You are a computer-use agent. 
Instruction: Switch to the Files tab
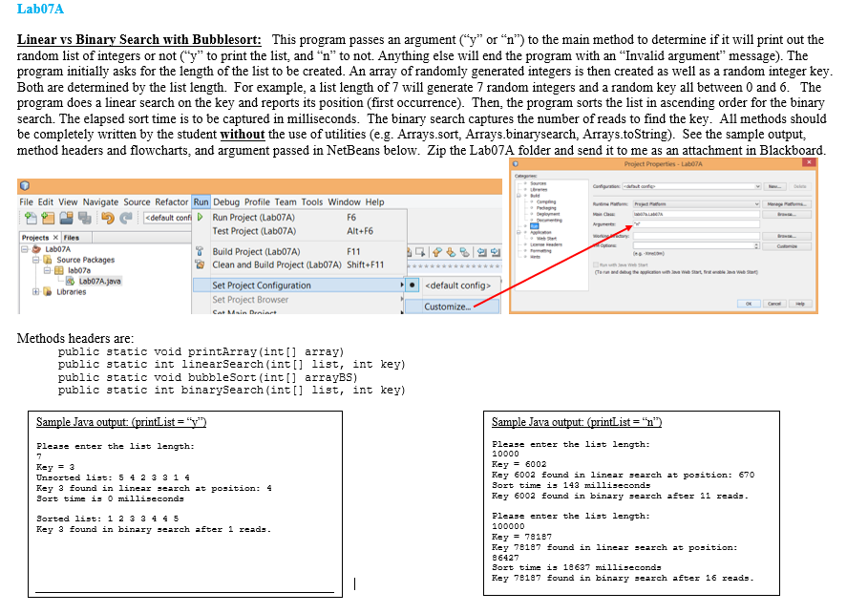[x=70, y=238]
